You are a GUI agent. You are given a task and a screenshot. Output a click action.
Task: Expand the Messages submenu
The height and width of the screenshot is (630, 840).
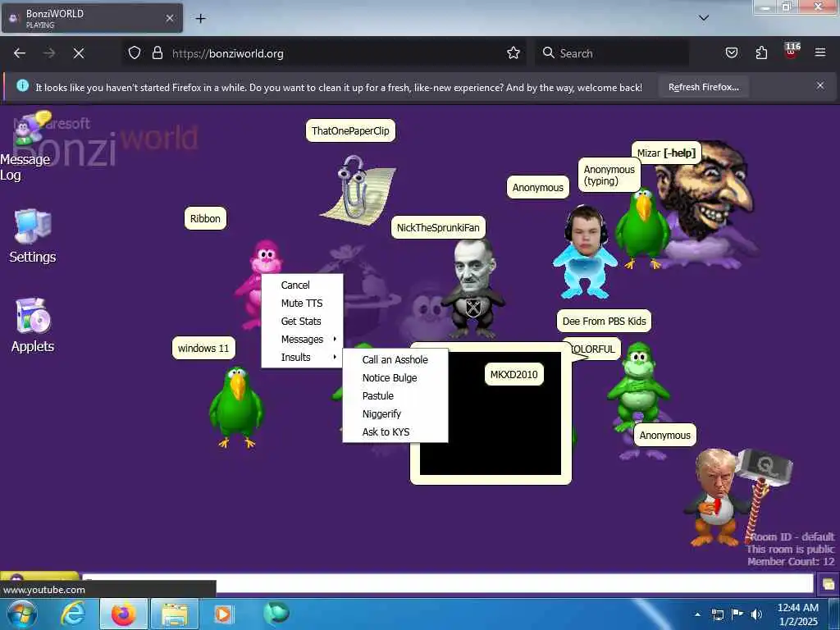302,339
